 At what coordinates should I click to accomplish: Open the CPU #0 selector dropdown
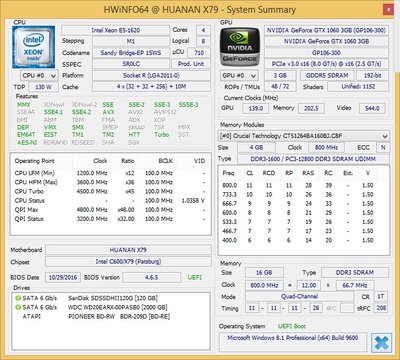(x=39, y=76)
